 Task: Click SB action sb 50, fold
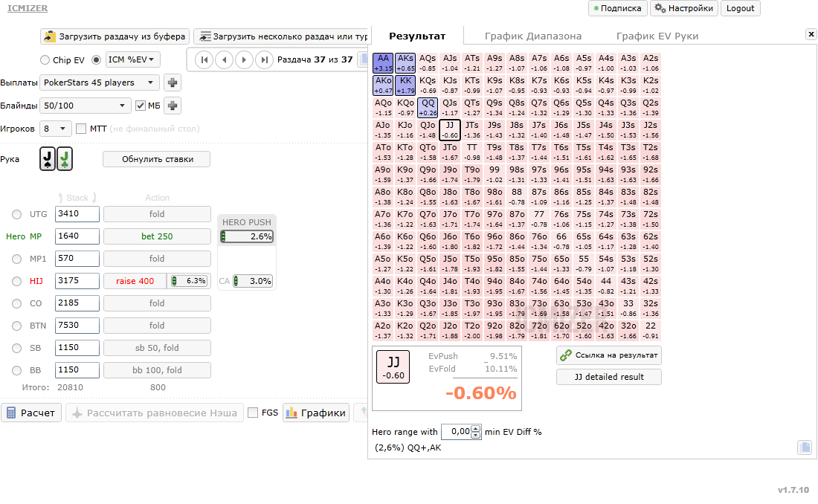click(x=157, y=348)
